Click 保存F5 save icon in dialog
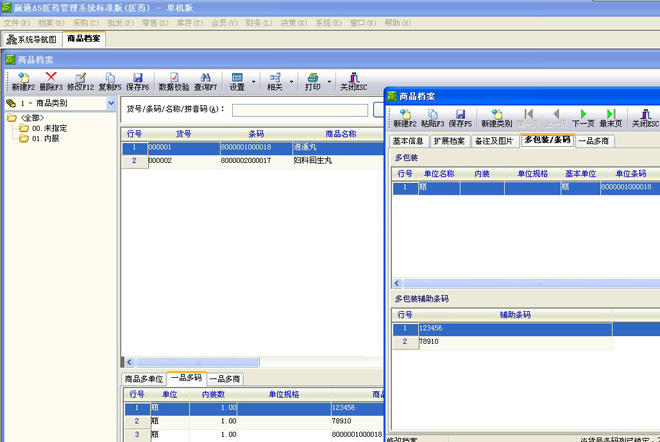This screenshot has width=660, height=442. pos(460,118)
